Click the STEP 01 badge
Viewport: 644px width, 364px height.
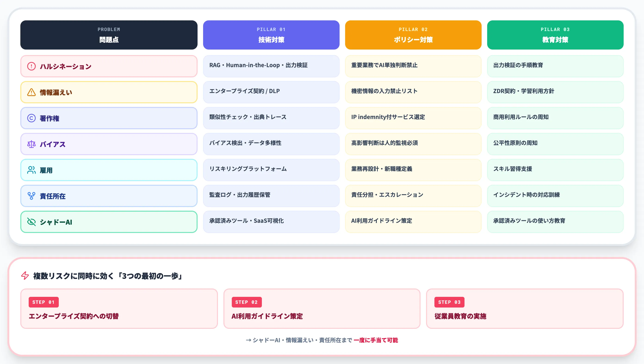43,302
